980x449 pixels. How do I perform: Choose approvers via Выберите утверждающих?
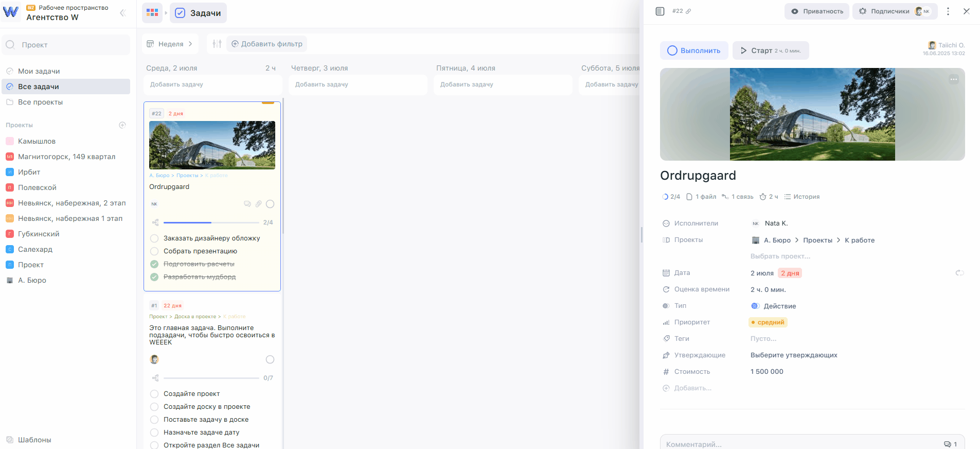tap(794, 355)
